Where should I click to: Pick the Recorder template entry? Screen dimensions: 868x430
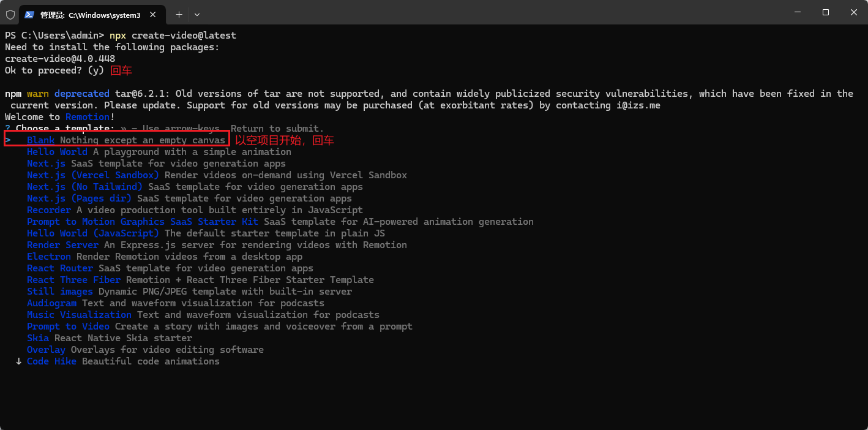tap(49, 210)
